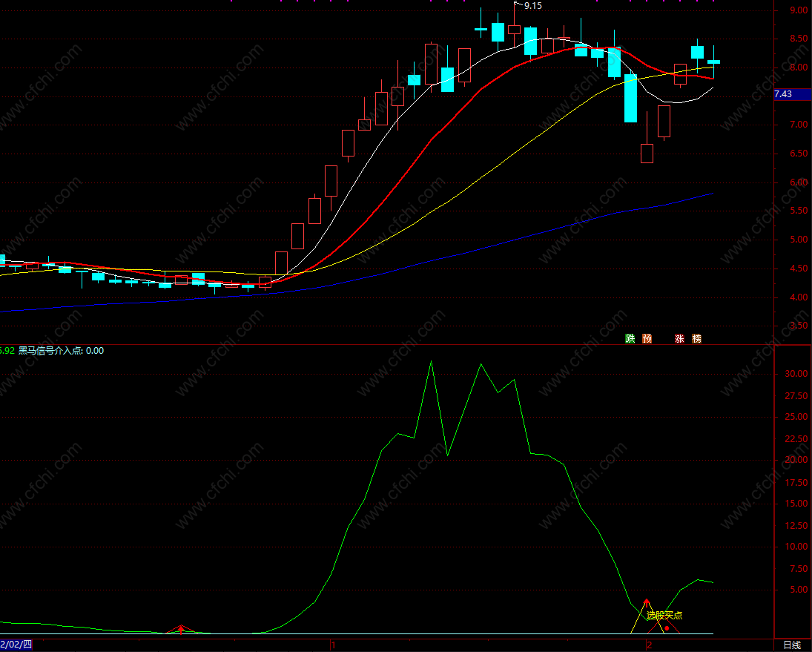The height and width of the screenshot is (652, 812).
Task: Click the 6.00 value on the price axis
Action: 799,182
